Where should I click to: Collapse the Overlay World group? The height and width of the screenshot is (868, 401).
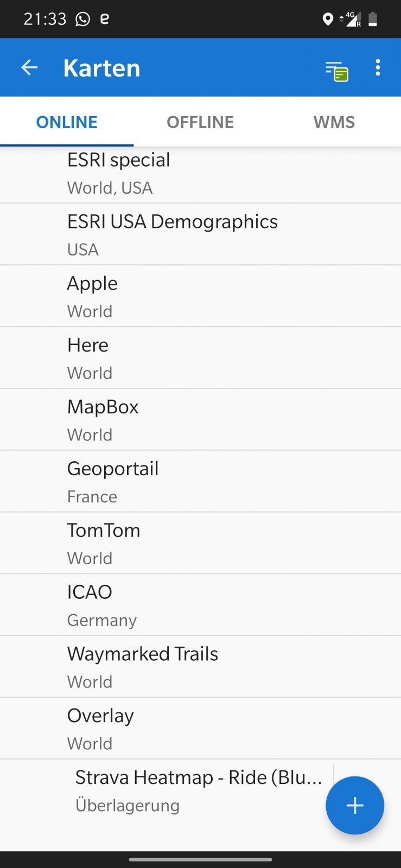(x=200, y=729)
